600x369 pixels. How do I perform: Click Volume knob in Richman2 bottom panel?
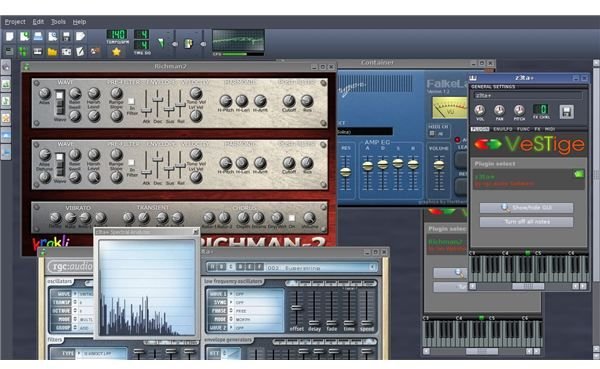309,218
